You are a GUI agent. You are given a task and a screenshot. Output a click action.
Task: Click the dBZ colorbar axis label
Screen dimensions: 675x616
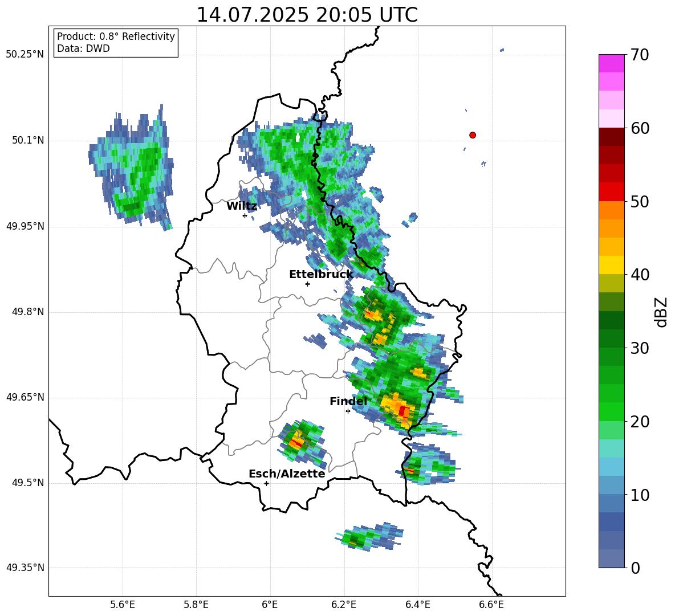(x=661, y=312)
